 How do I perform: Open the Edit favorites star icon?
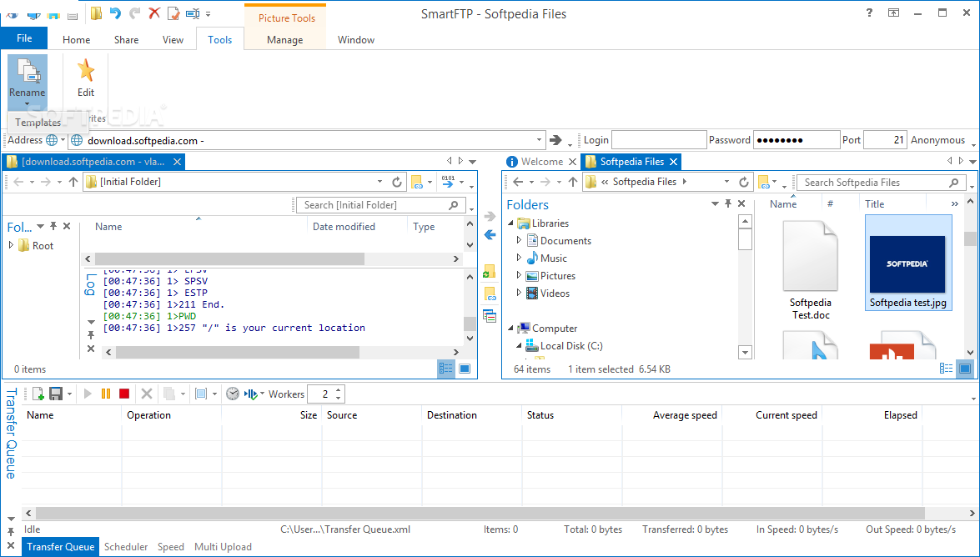pos(86,70)
